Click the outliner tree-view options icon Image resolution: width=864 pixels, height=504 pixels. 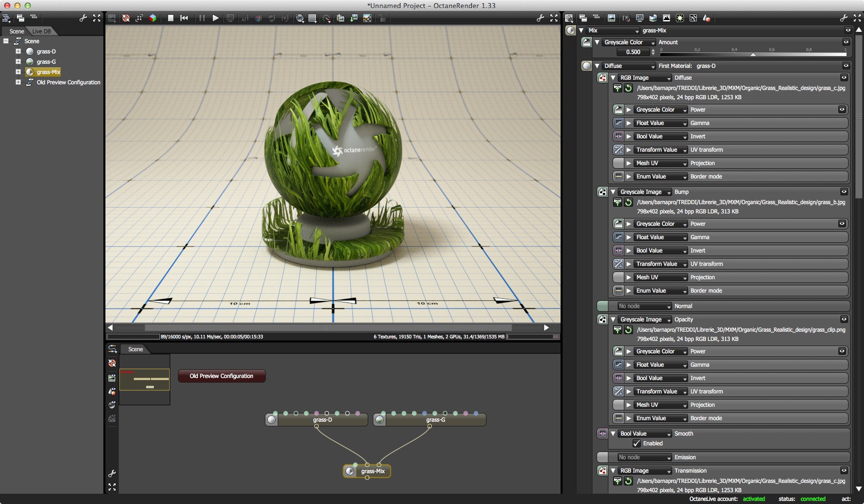(7, 18)
